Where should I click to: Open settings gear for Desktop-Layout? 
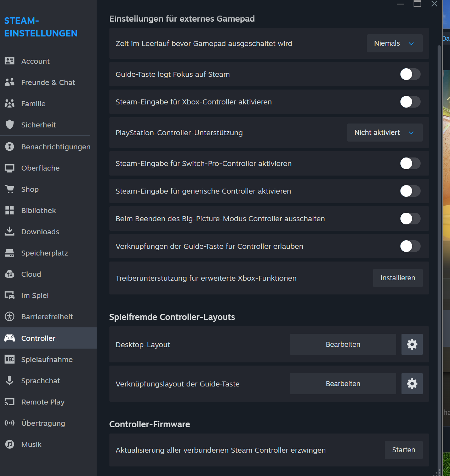click(412, 344)
